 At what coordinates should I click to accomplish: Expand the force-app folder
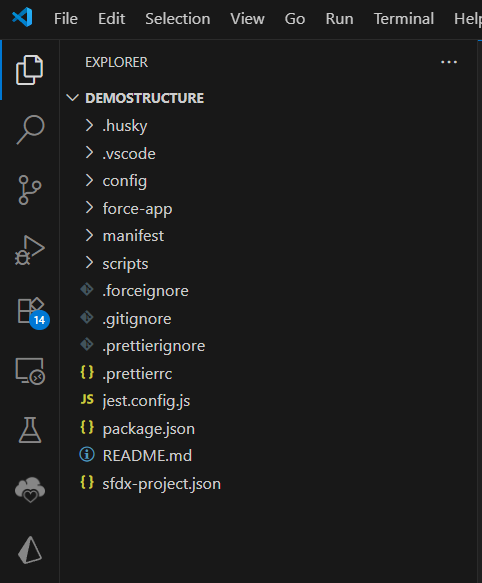click(267, 208)
